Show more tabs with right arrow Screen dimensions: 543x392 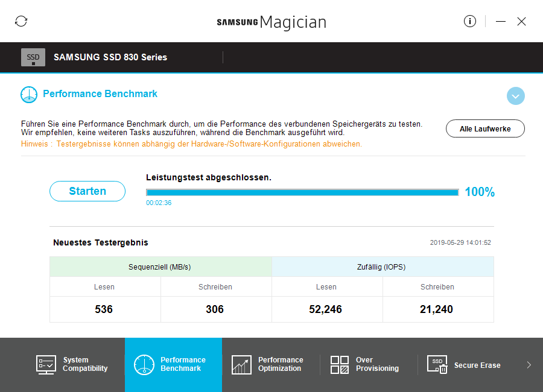pos(529,365)
